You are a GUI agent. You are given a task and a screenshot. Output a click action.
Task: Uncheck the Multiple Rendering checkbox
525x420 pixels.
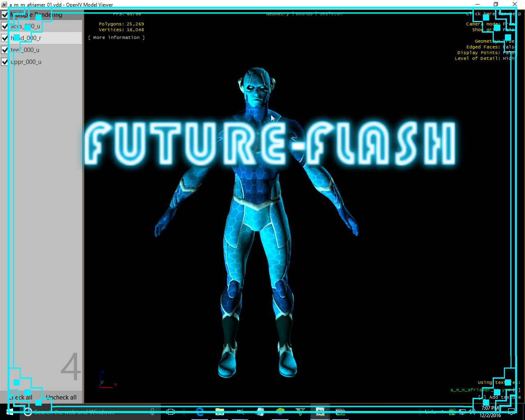[x=5, y=15]
